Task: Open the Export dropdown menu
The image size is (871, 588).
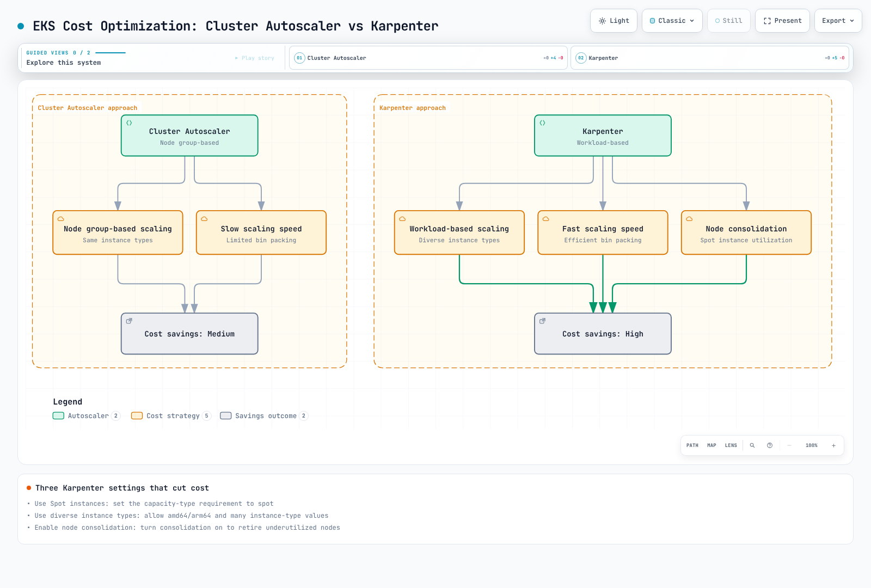Action: point(838,21)
